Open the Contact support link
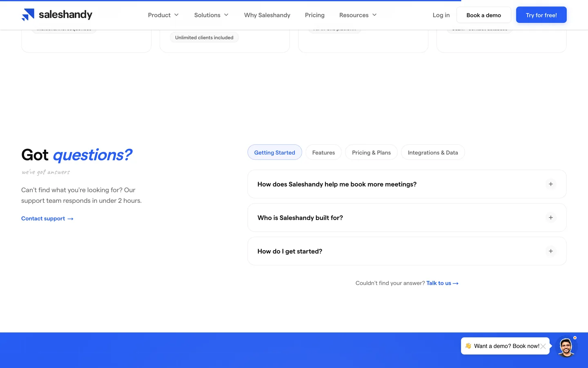 pos(47,219)
